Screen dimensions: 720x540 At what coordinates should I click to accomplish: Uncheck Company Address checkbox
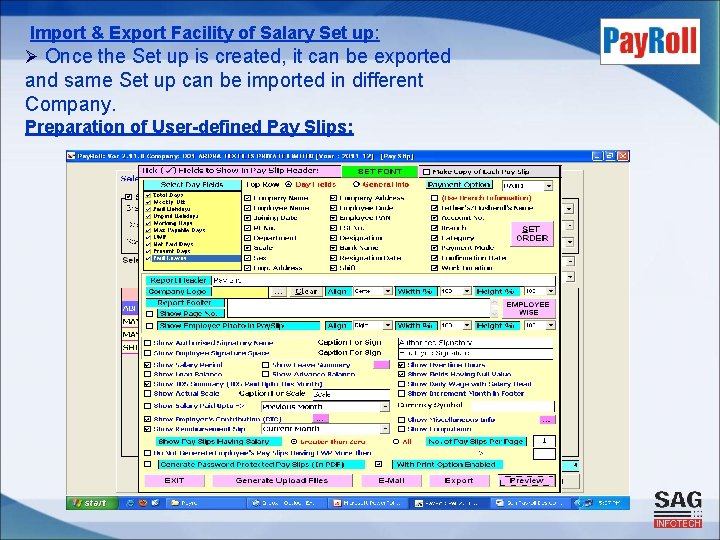(333, 198)
